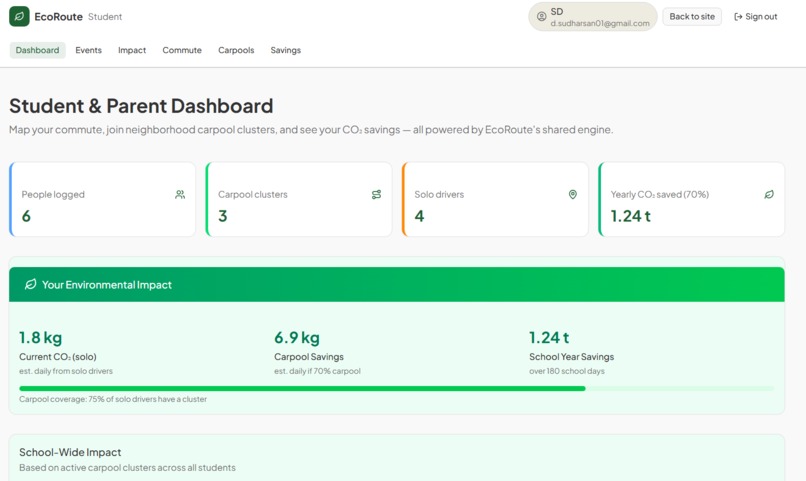
Task: Click the number 6 in People logged
Action: click(x=26, y=216)
